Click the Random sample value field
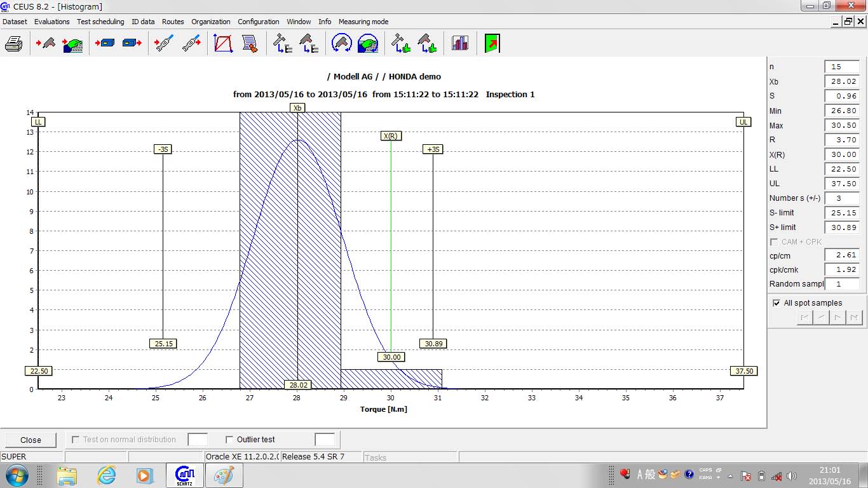 tap(842, 284)
